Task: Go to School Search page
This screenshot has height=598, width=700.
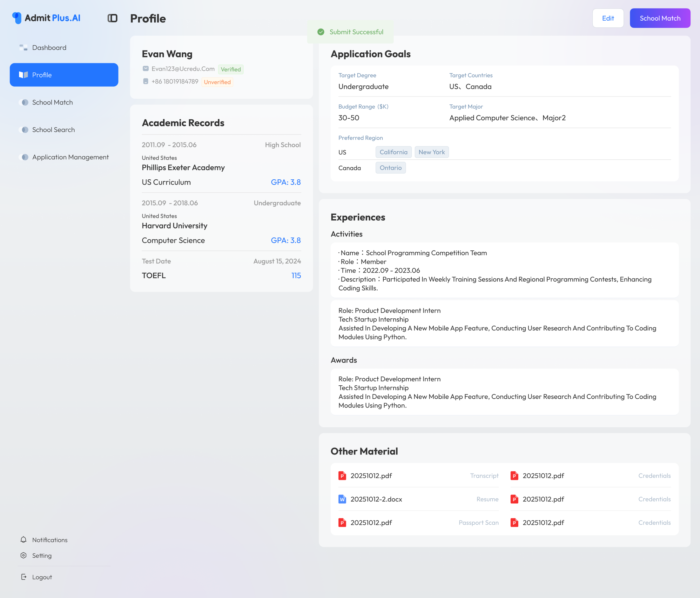Action: (53, 130)
